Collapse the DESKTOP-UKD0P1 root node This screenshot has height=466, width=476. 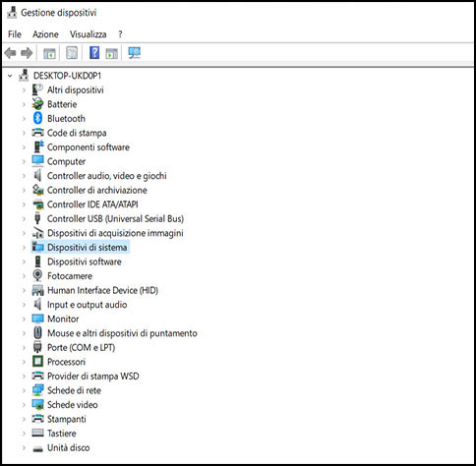click(10, 76)
